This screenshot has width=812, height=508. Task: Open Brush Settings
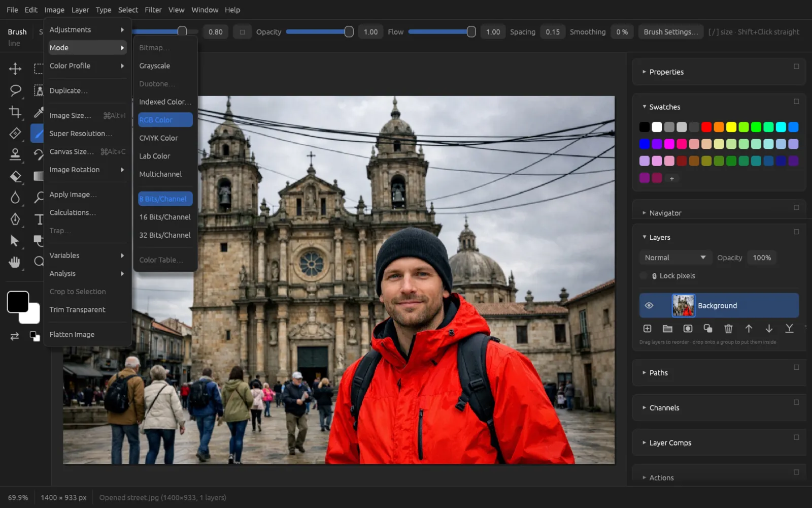[x=670, y=32]
